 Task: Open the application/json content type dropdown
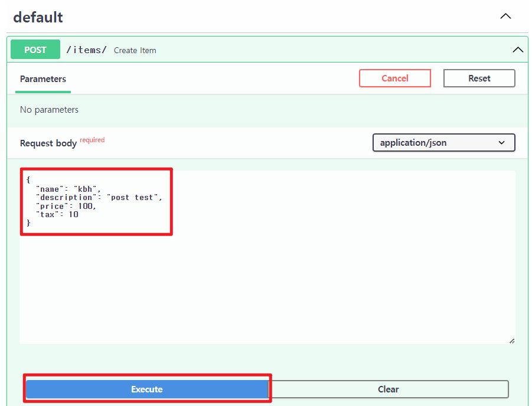tap(444, 142)
